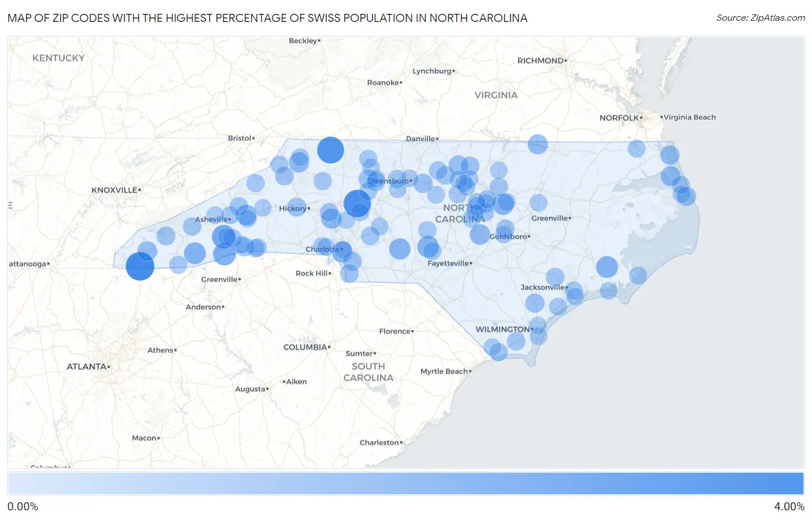Screen dimensions: 812x519
Task: Click the Asheville city label
Action: 211,219
